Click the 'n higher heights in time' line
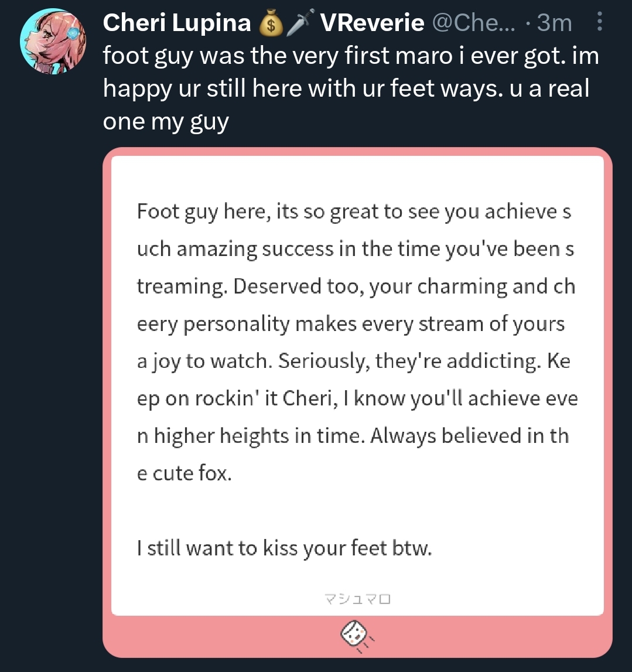 (x=353, y=436)
